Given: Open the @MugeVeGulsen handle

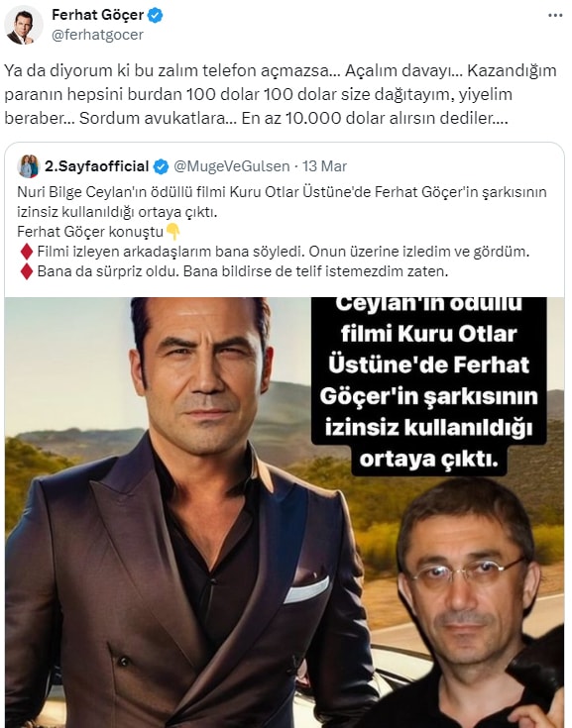Looking at the screenshot, I should [231, 166].
